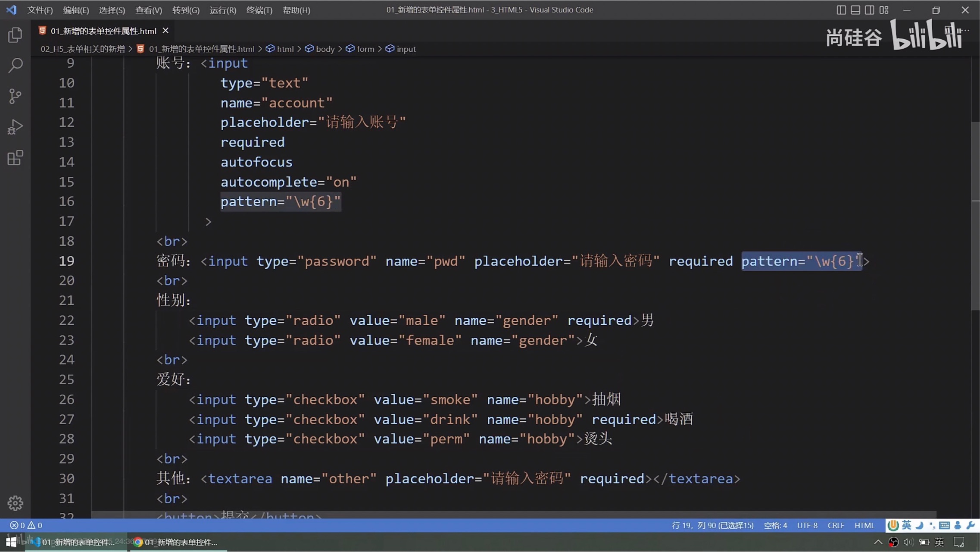
Task: Open the 运行(R) menu
Action: coord(223,10)
